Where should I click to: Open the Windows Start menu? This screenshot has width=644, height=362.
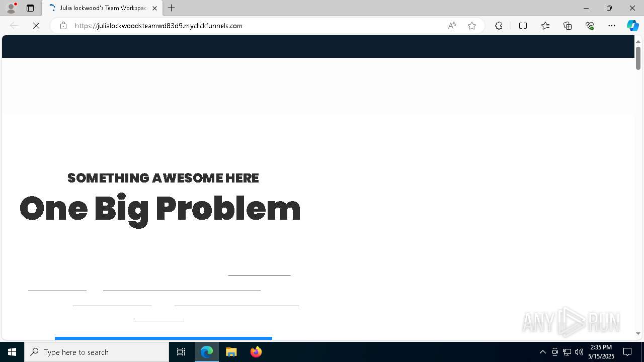click(x=12, y=352)
